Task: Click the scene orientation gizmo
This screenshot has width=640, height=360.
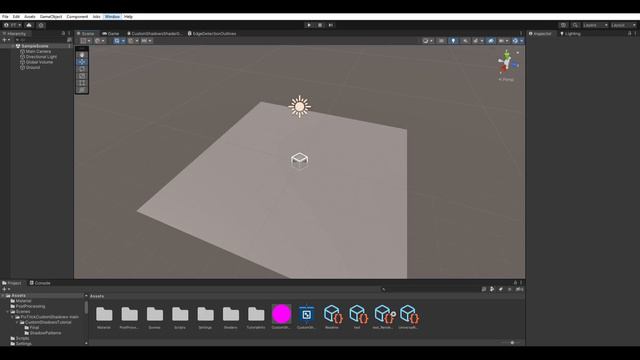Action: point(507,62)
